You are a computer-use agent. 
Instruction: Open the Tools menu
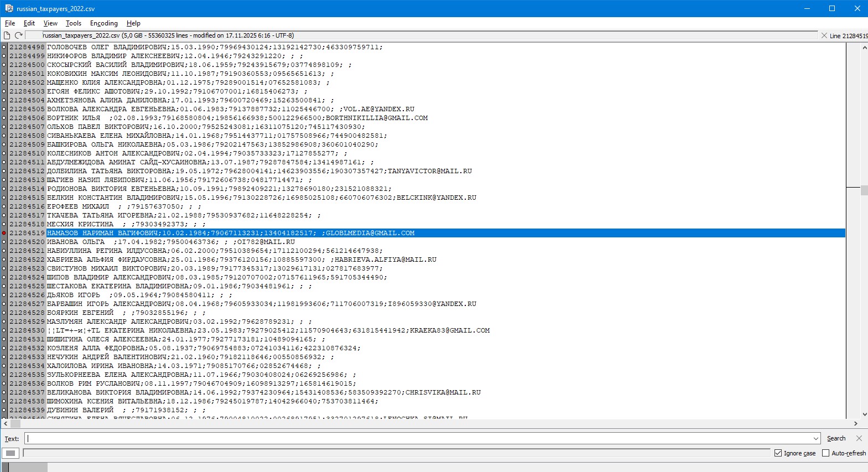73,23
